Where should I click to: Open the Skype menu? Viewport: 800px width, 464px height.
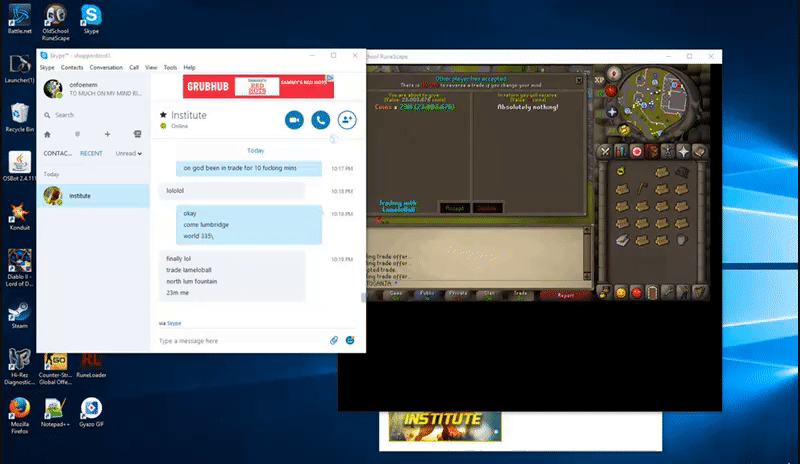[47, 67]
